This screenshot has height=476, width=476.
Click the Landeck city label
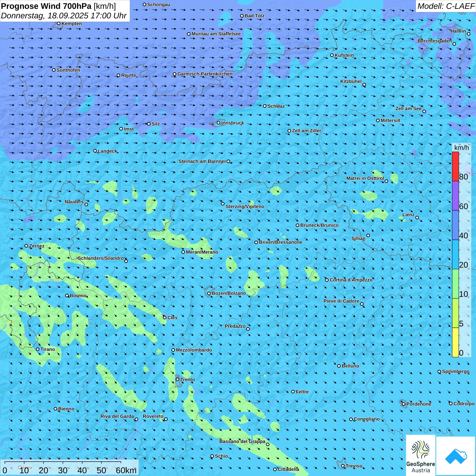tap(107, 151)
